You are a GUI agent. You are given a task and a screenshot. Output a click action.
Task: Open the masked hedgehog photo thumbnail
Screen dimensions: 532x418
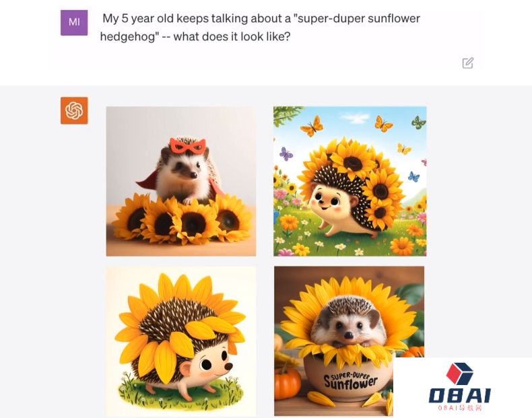click(x=181, y=181)
